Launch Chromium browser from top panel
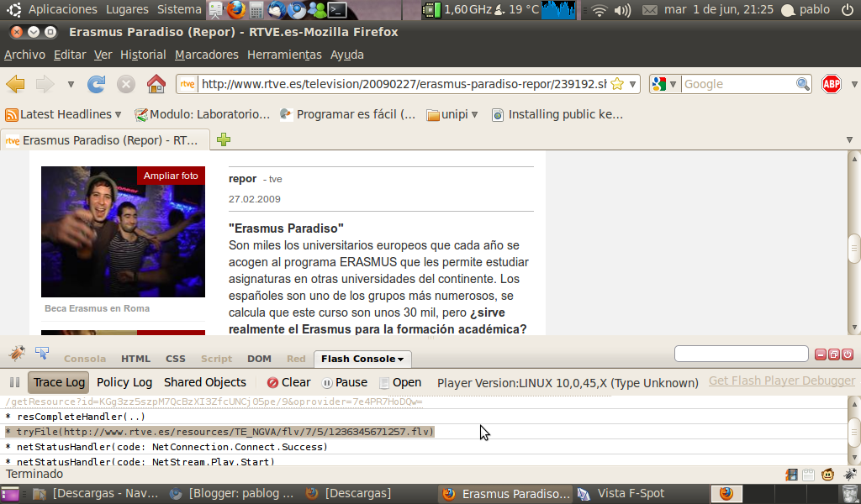The image size is (861, 504). tap(297, 9)
